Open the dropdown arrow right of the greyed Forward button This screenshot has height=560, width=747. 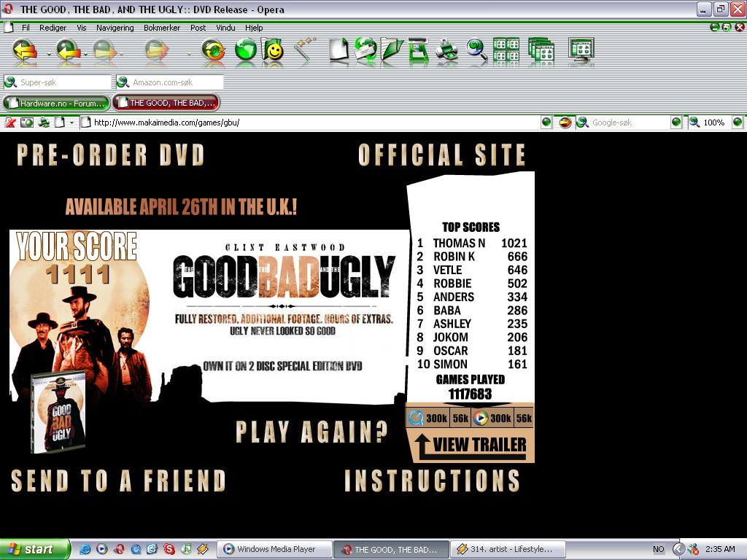point(122,54)
